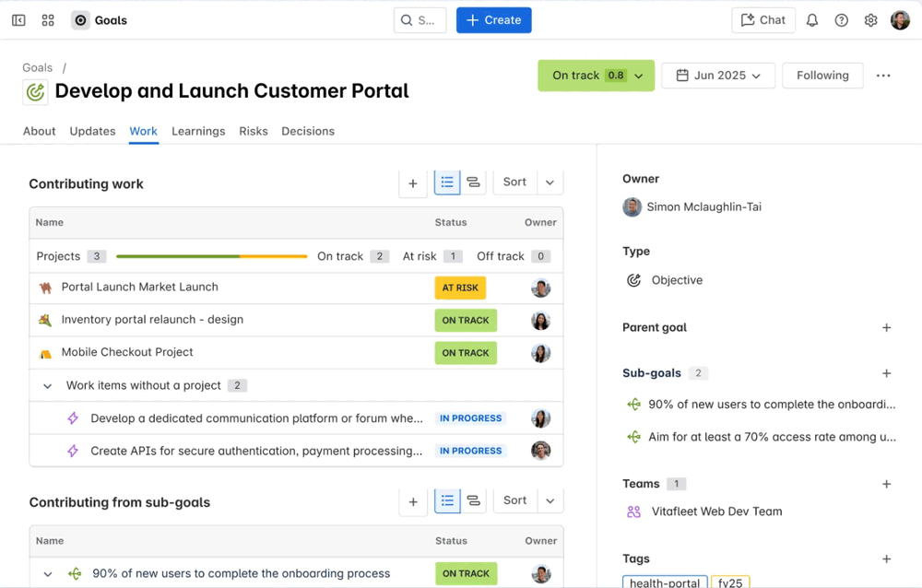Screen dimensions: 922x588
Task: Open the Risks tab
Action: tap(254, 131)
